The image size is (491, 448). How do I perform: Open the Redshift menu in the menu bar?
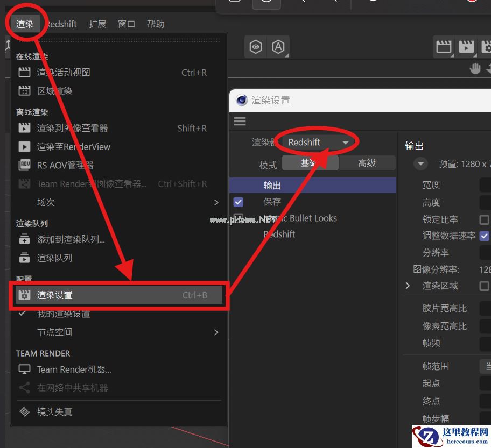[61, 24]
